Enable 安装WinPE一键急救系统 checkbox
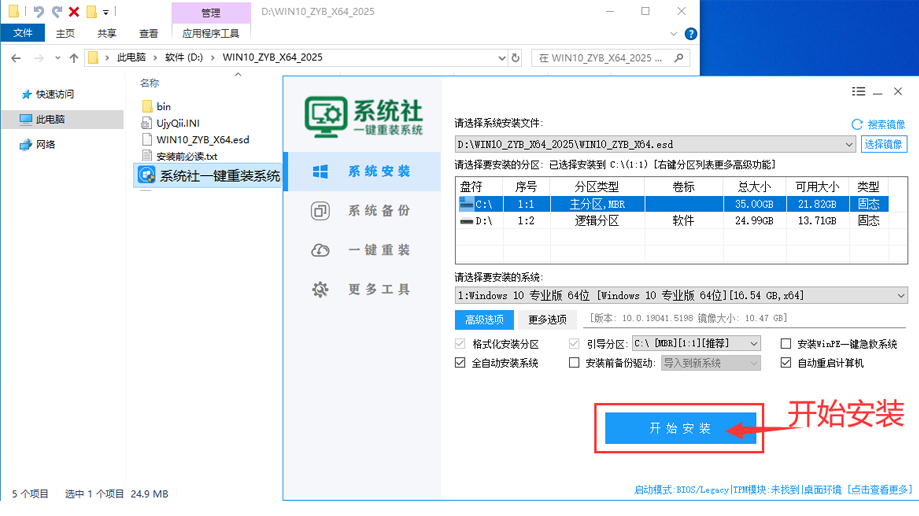The width and height of the screenshot is (919, 516). click(785, 344)
